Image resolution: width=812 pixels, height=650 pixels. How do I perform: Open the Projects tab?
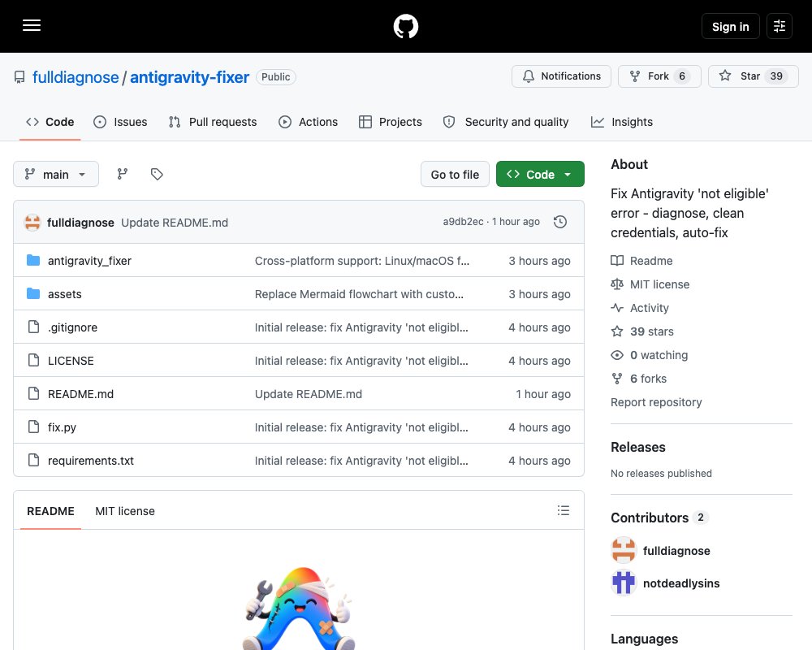pyautogui.click(x=391, y=122)
